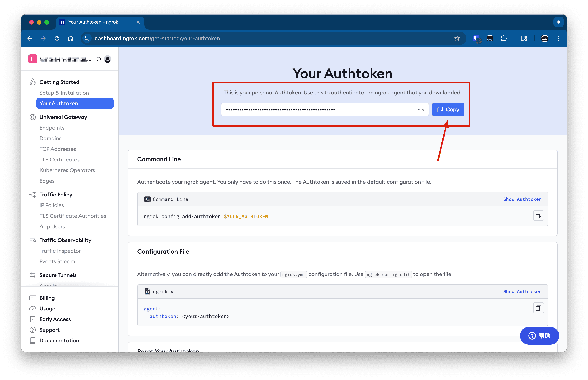Open Traffic Policy section
This screenshot has height=380, width=588.
[56, 195]
